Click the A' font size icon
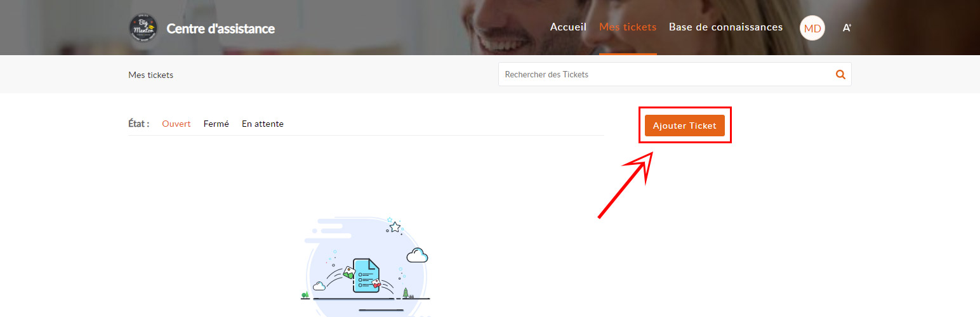 (x=847, y=28)
